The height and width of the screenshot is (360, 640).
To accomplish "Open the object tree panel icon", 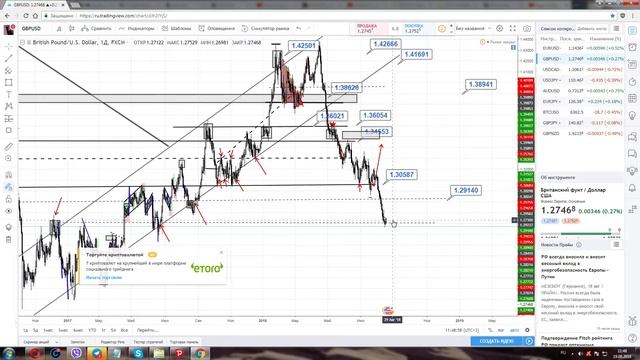I will (x=9, y=227).
